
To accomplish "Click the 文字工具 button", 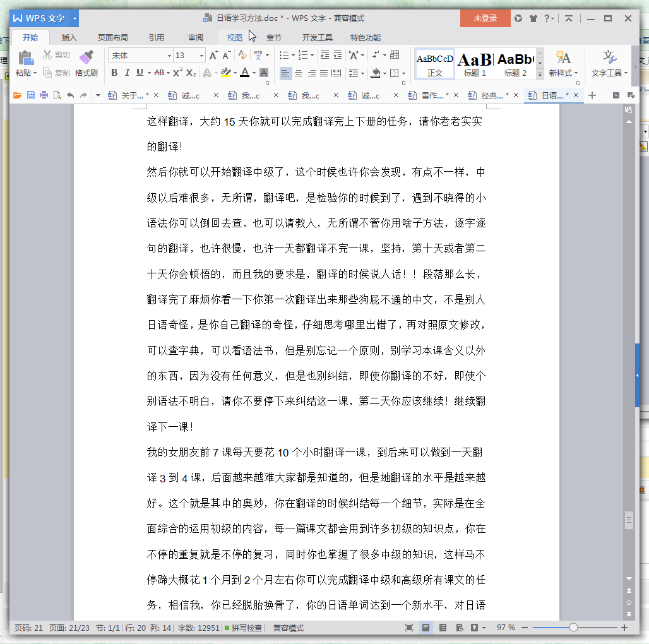I will point(609,64).
